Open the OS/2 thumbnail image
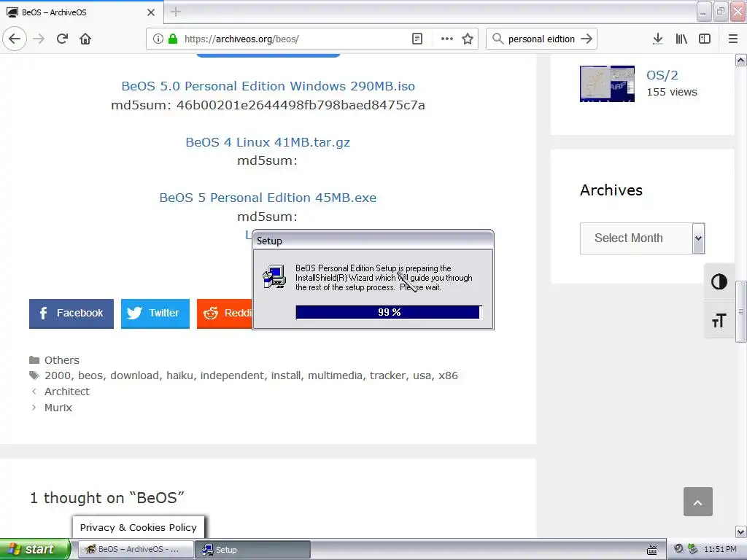747x560 pixels. [607, 84]
